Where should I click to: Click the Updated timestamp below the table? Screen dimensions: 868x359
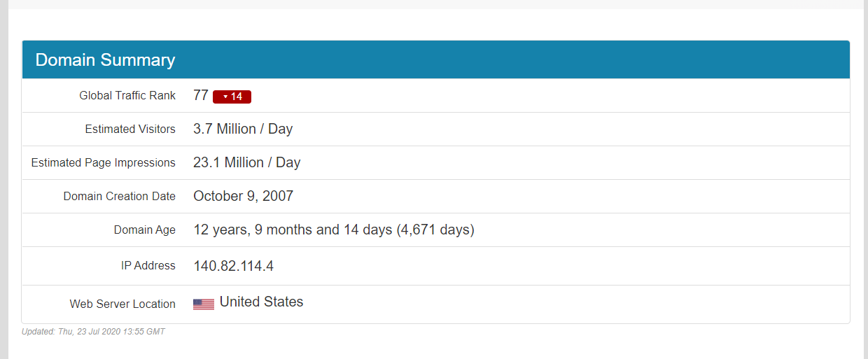(x=93, y=332)
